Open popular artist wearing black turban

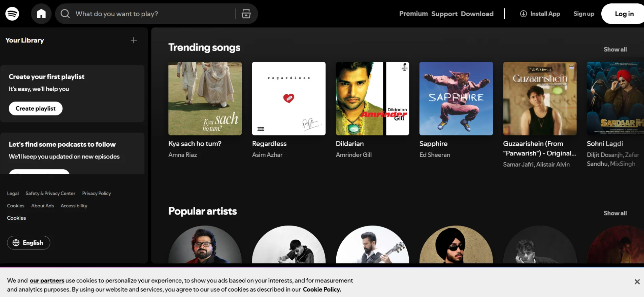tap(456, 245)
